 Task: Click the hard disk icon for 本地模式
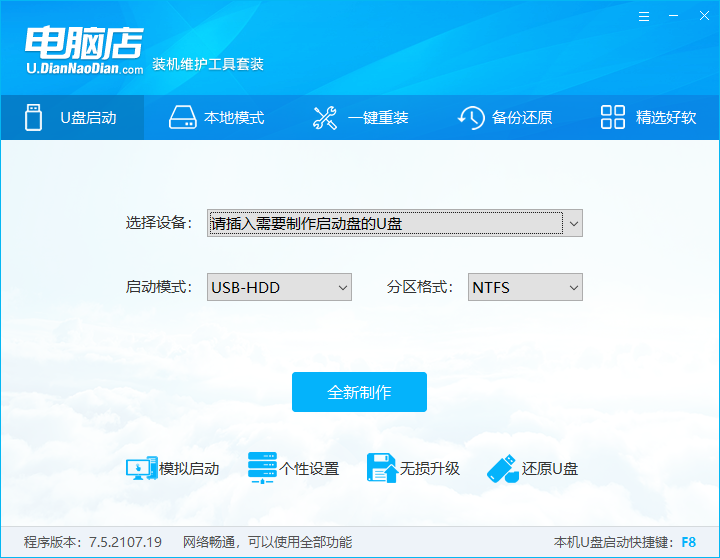pos(183,118)
